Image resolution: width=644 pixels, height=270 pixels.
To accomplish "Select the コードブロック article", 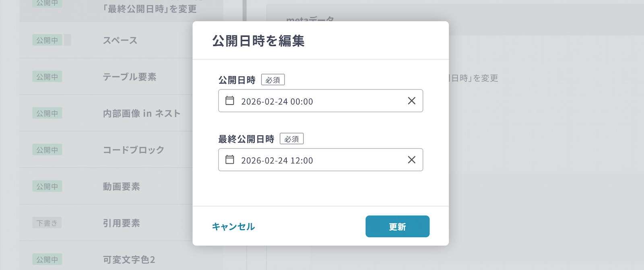I will tap(134, 150).
